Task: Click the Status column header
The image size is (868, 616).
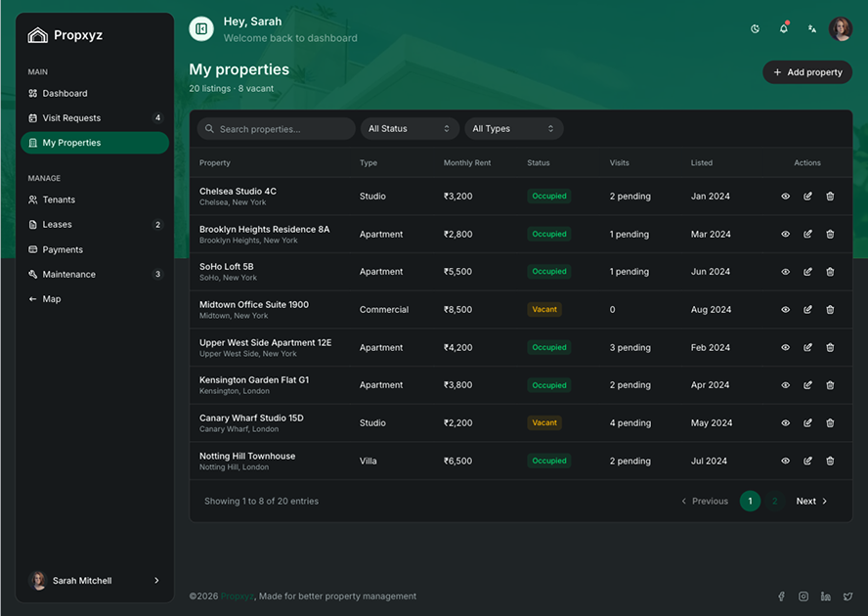Action: [538, 163]
